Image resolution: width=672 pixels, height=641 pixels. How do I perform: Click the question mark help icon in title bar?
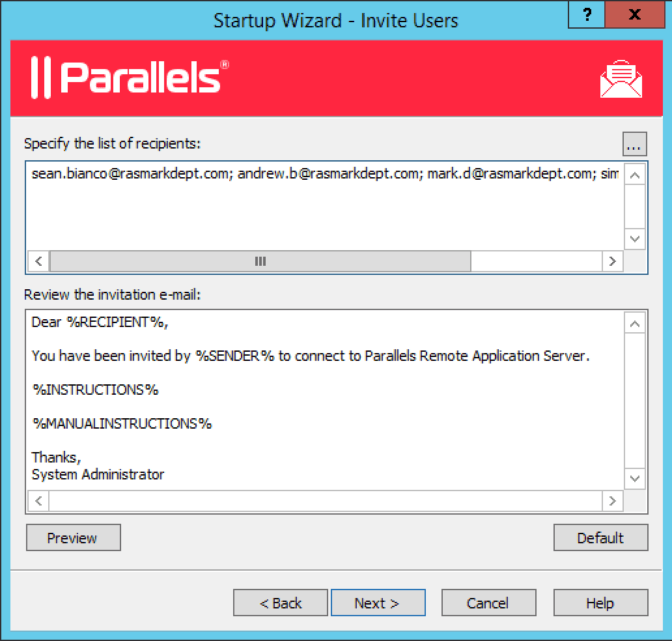[x=587, y=14]
